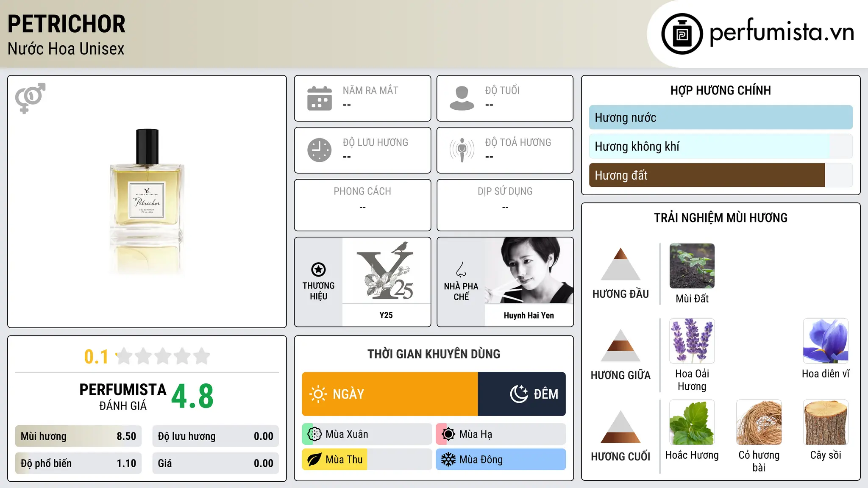Click the perfumista.vn site name
Image resolution: width=868 pixels, height=488 pixels.
[782, 32]
